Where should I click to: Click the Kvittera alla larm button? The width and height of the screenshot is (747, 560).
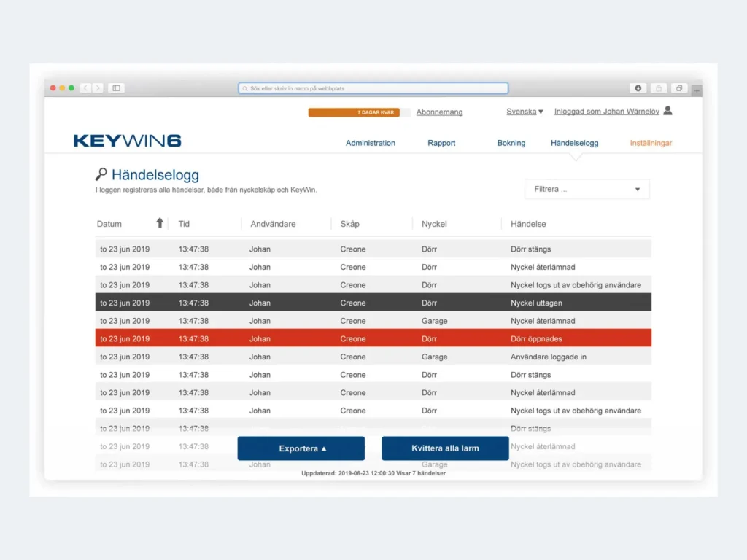pyautogui.click(x=445, y=448)
